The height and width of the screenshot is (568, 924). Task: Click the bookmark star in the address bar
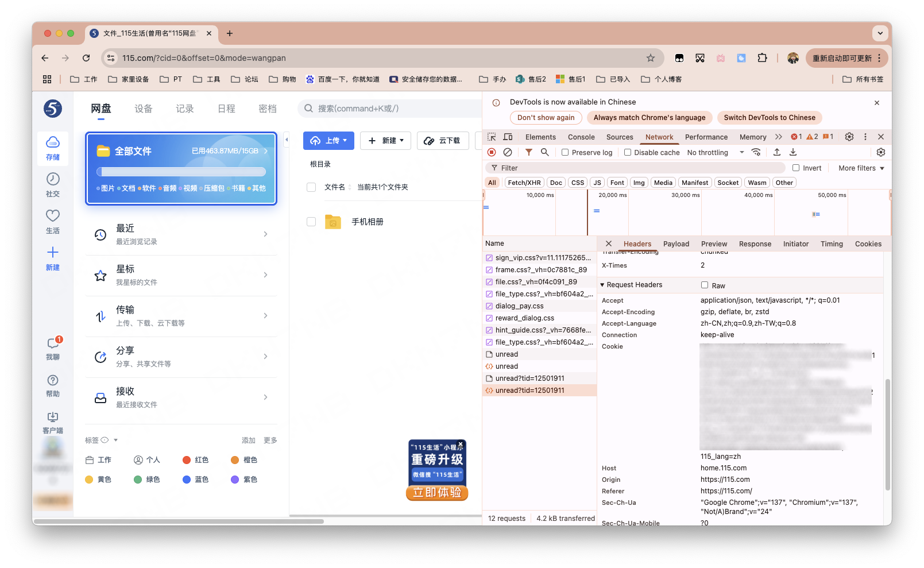tap(650, 58)
